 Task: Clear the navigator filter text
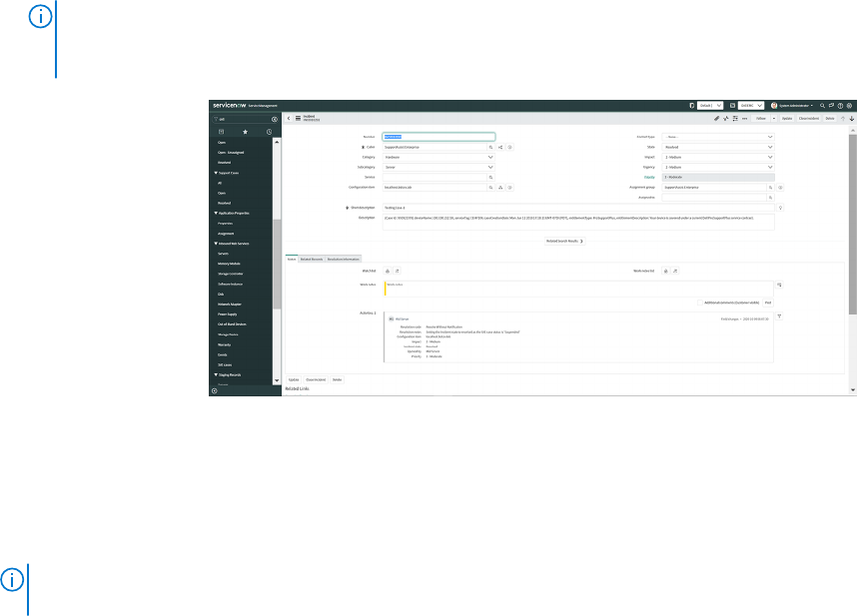click(x=275, y=119)
